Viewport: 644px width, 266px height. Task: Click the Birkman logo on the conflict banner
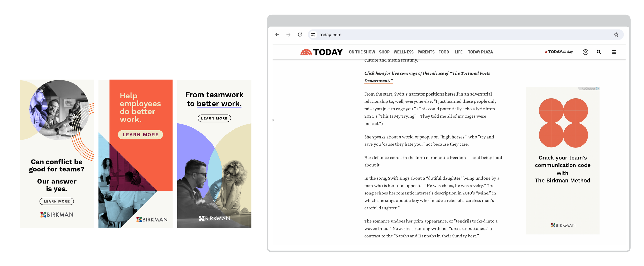click(57, 214)
